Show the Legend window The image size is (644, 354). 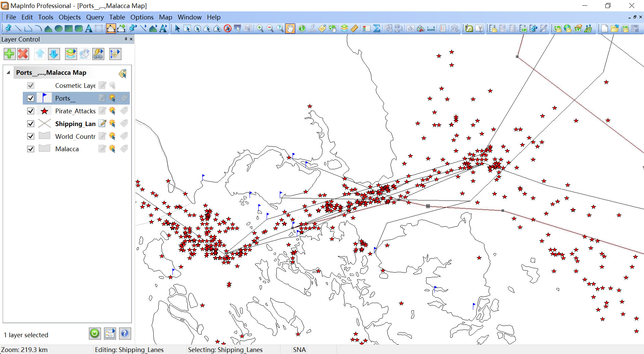tap(366, 28)
